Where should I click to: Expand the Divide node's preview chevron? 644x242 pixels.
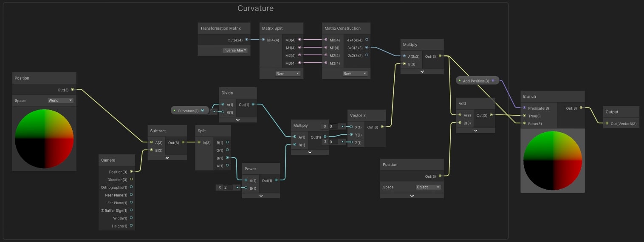coord(238,120)
